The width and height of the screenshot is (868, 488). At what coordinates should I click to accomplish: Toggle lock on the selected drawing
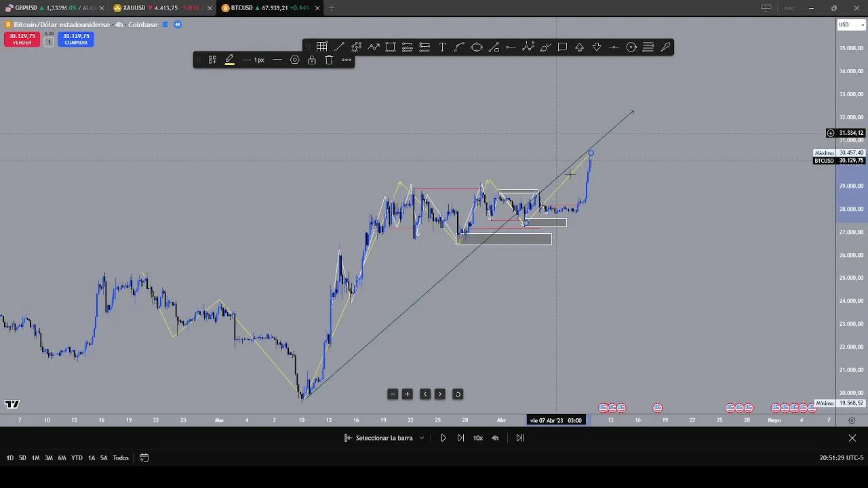click(x=312, y=60)
